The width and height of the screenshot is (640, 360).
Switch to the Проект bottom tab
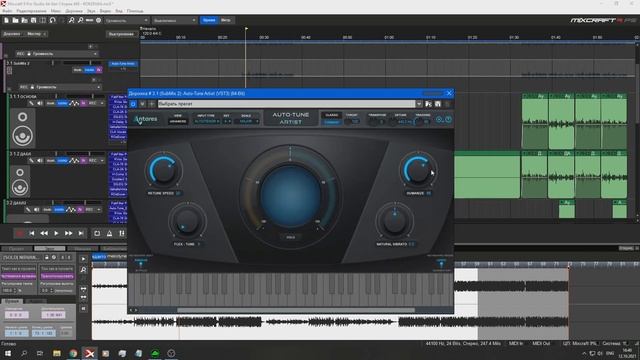click(16, 249)
